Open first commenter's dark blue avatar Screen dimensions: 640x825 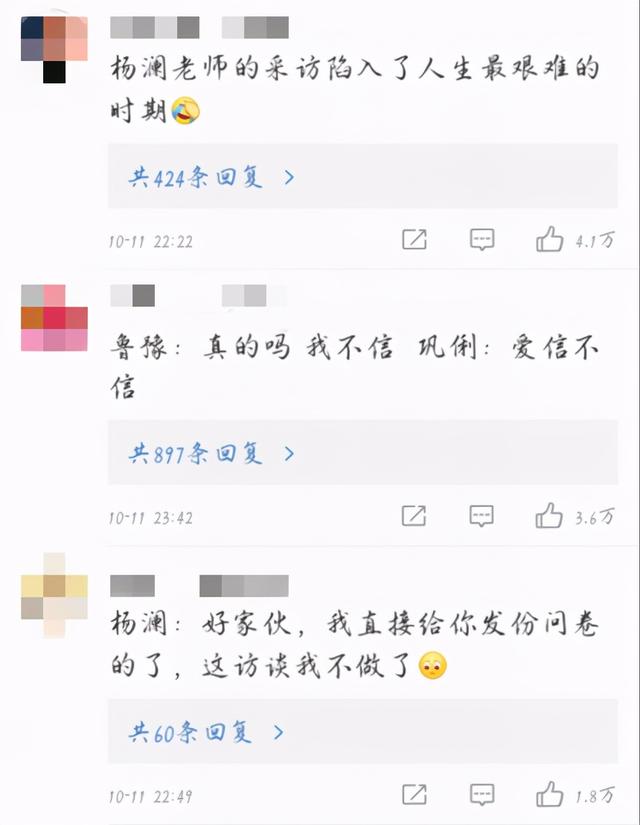tap(54, 49)
